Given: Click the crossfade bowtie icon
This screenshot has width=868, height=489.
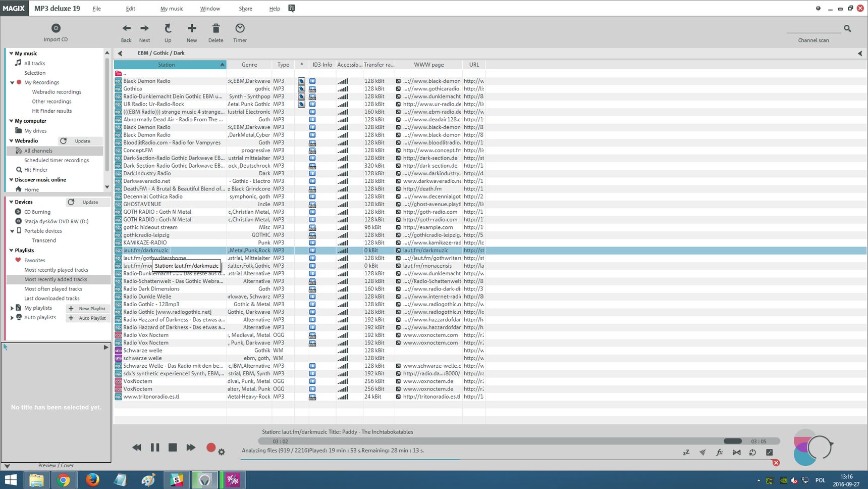Looking at the screenshot, I should 736,453.
